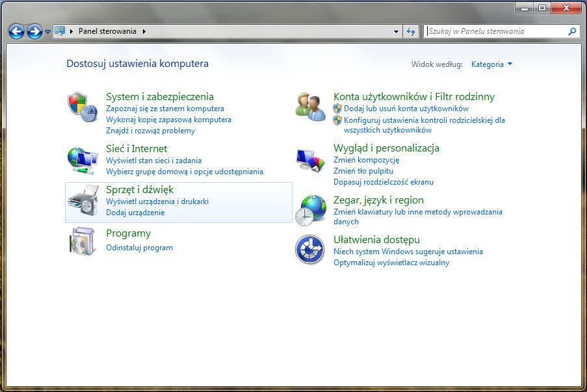This screenshot has width=587, height=392.
Task: Click Odinstaluj program link
Action: click(139, 248)
